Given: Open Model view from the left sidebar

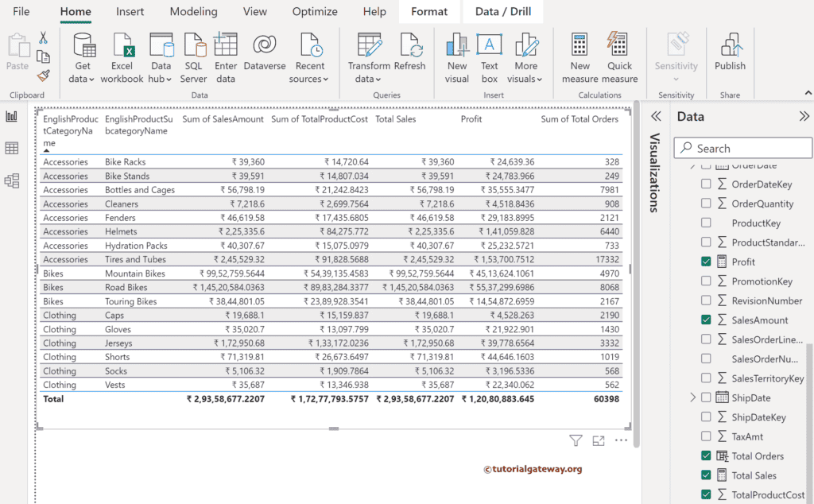Looking at the screenshot, I should click(x=12, y=180).
